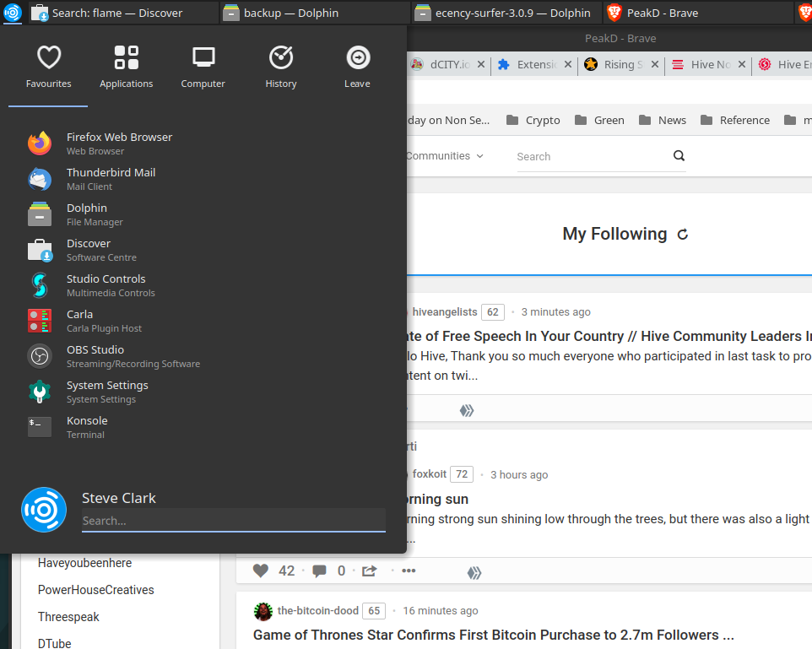Click the Hive Engine tab's icon
This screenshot has width=812, height=649.
coord(765,64)
